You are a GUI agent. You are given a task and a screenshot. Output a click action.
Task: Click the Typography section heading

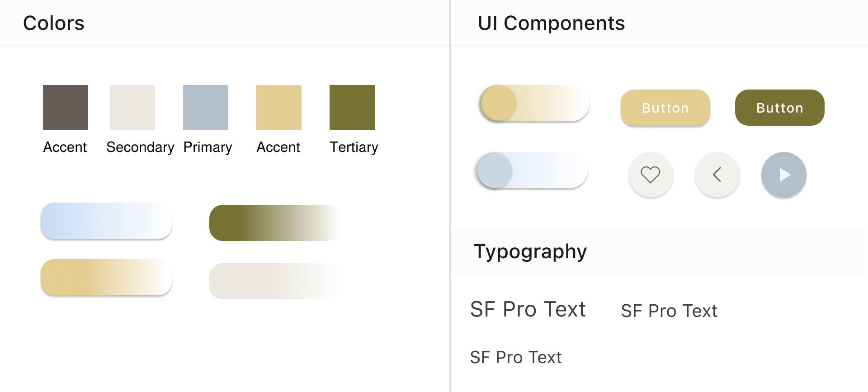coord(530,251)
